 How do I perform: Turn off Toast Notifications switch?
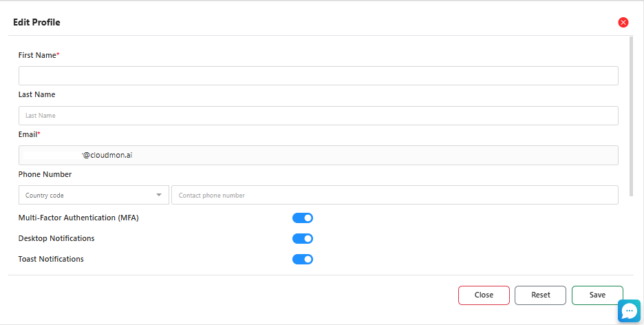click(303, 260)
